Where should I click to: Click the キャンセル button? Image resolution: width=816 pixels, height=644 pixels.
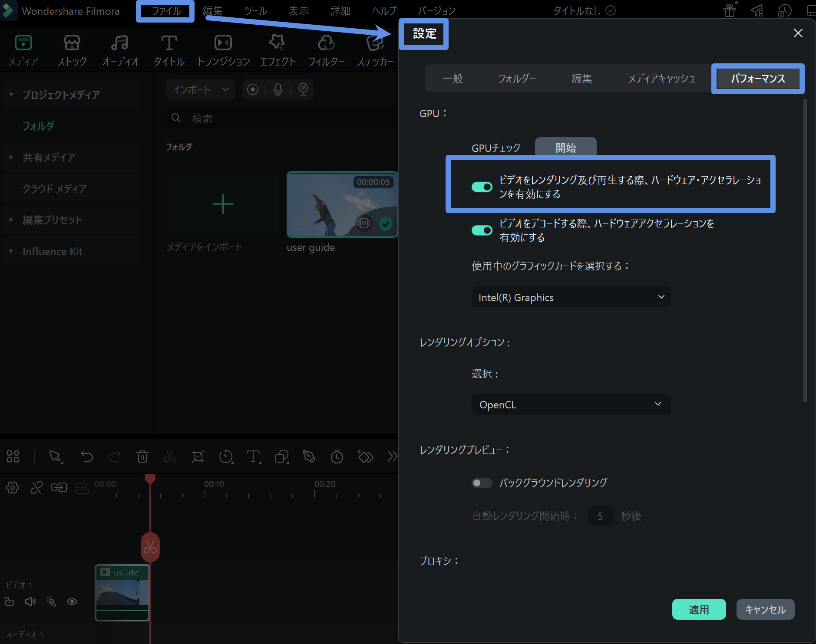[x=765, y=609]
